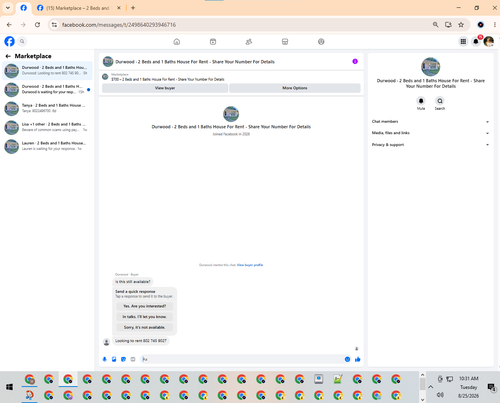Jump to the latest message with the down arrow
Viewport: 500px width, 403px height.
coord(356,349)
